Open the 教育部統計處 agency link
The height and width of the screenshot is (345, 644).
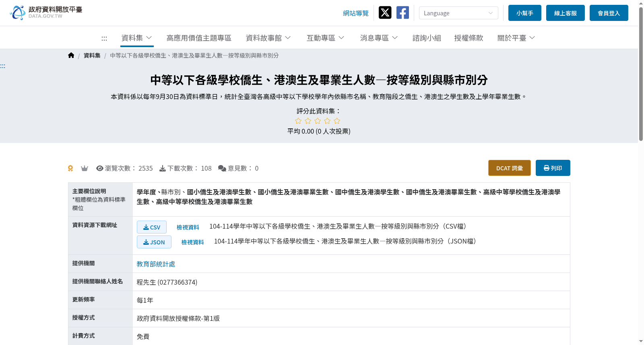[x=156, y=264]
